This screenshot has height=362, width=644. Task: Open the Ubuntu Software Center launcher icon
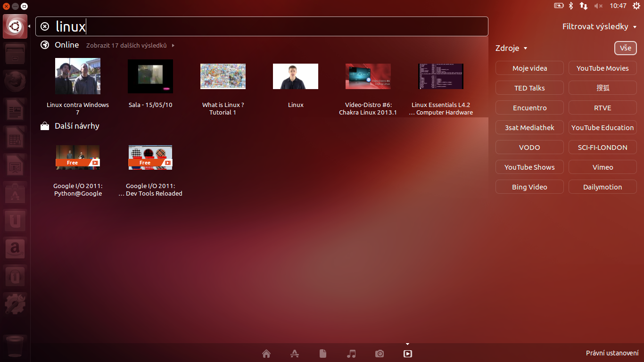(x=15, y=192)
